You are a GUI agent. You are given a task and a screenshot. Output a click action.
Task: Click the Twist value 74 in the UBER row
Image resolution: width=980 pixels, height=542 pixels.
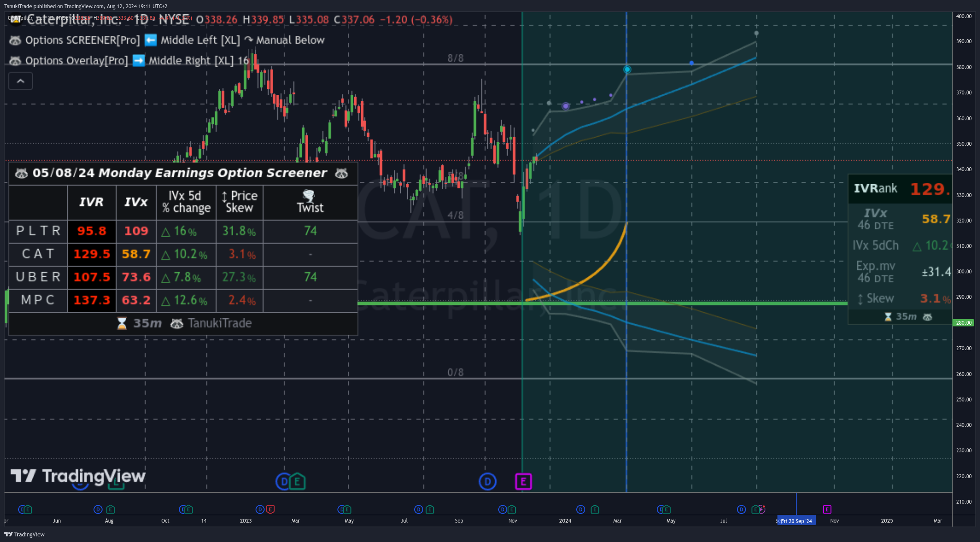(x=310, y=277)
